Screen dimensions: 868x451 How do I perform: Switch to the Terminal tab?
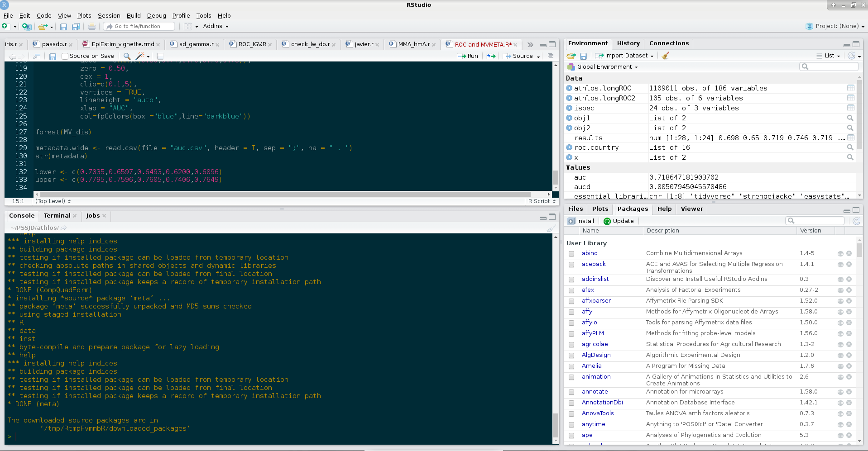pos(56,215)
